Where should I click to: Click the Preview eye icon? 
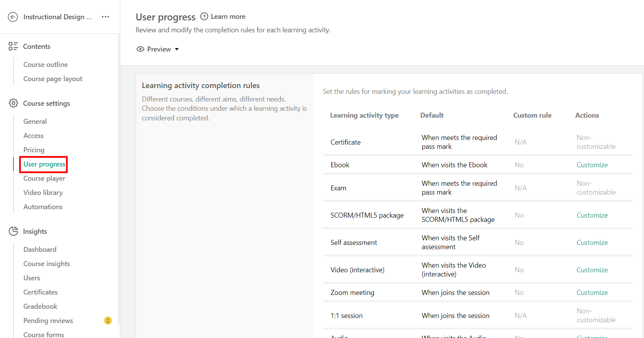click(141, 49)
